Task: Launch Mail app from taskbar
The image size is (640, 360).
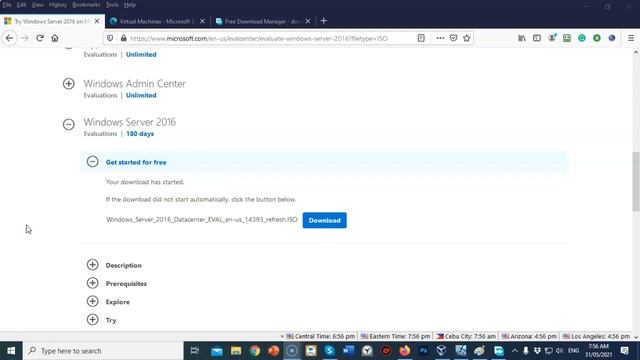Action: 217,351
